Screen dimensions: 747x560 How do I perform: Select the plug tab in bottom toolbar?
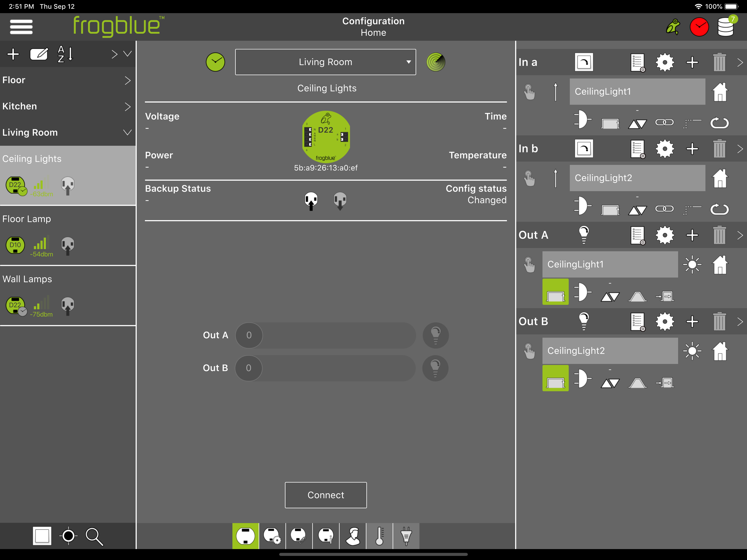click(406, 536)
